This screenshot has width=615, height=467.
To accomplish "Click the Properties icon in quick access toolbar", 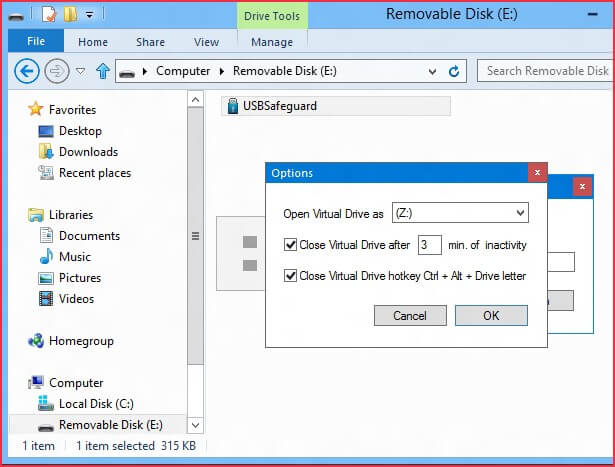I will [x=49, y=15].
